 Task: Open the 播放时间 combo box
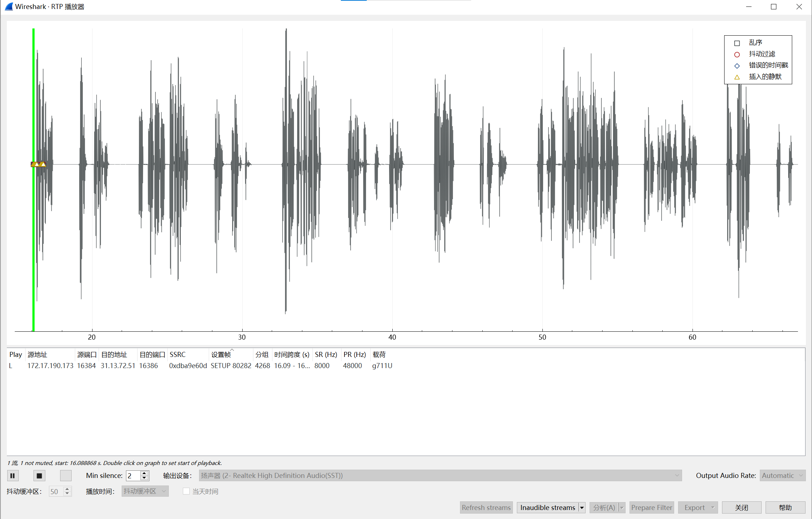pyautogui.click(x=145, y=491)
